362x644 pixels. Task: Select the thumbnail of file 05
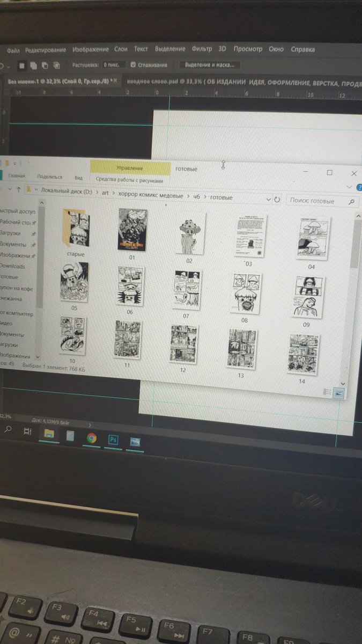pyautogui.click(x=74, y=283)
